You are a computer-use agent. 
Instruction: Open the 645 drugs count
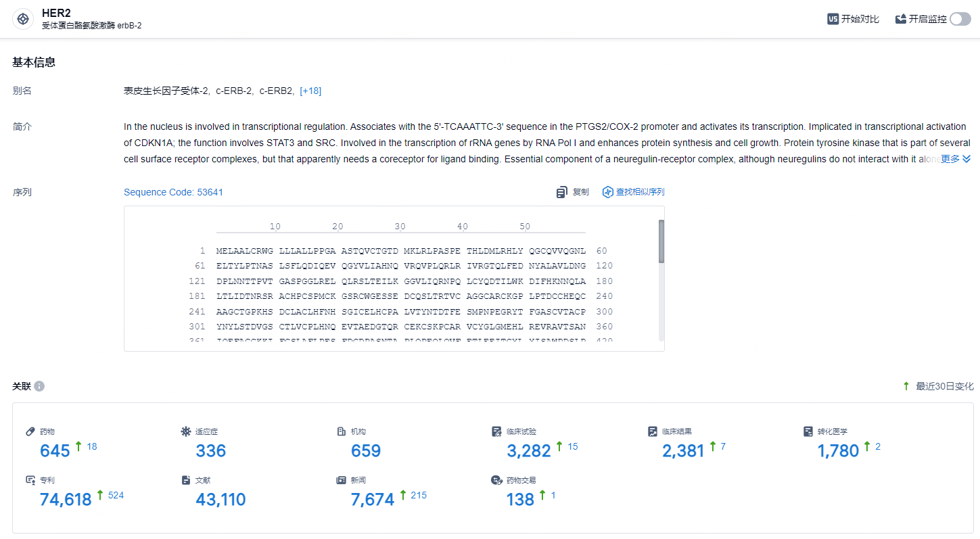55,450
